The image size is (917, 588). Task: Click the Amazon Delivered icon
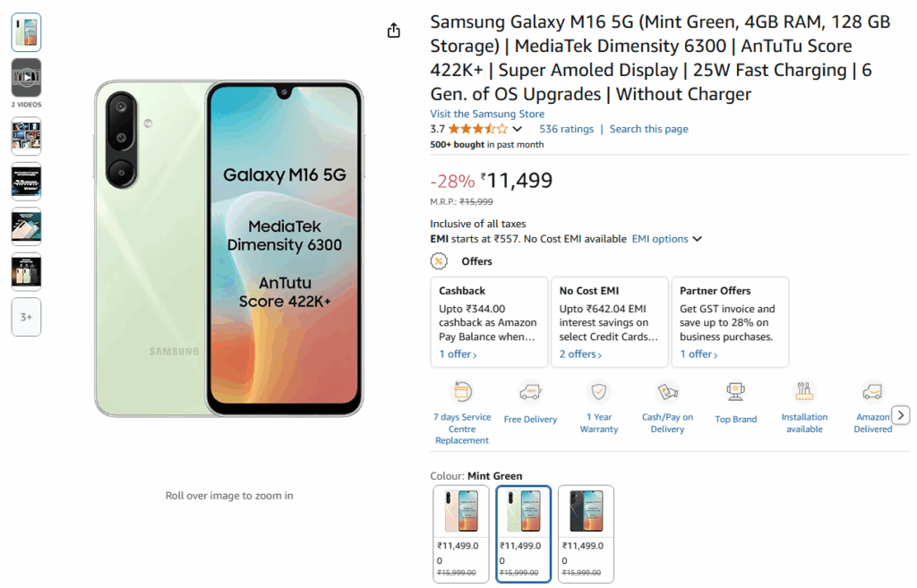tap(872, 392)
